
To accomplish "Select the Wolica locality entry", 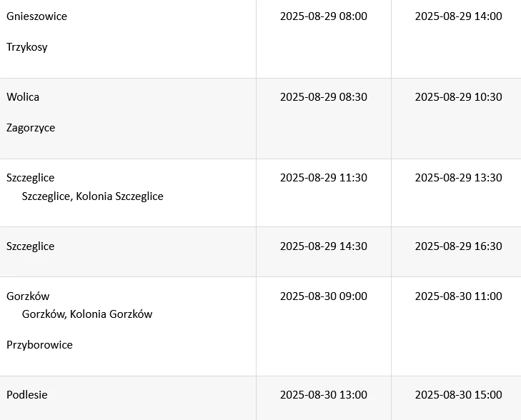I will click(23, 97).
